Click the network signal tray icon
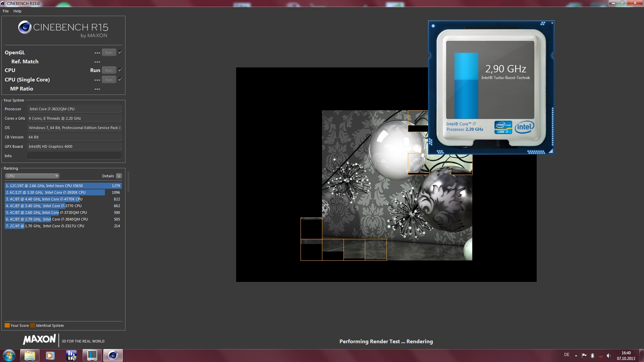 (x=600, y=356)
